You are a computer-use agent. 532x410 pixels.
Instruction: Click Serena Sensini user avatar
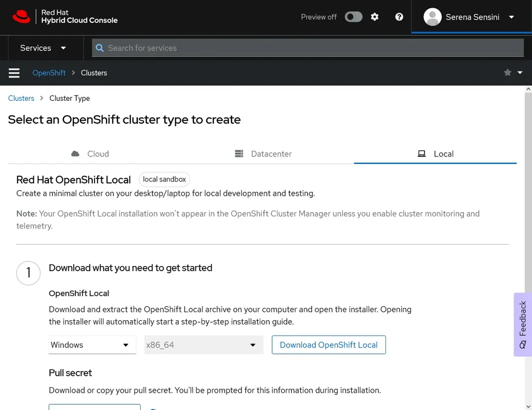tap(433, 17)
